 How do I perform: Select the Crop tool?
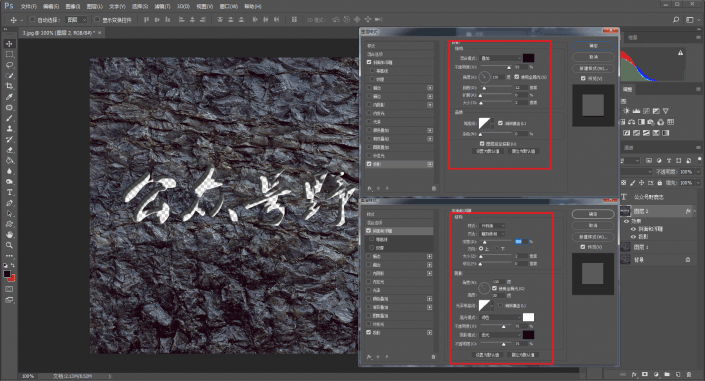9,86
